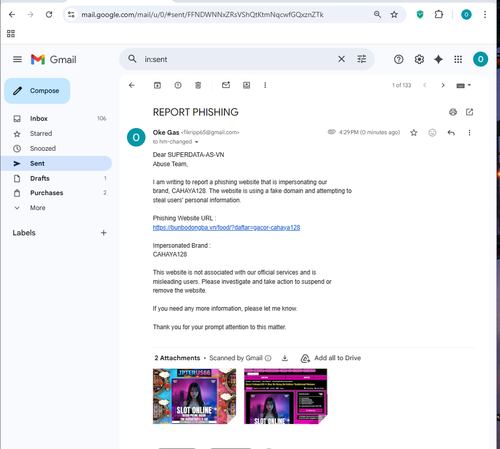Viewport: 500px width, 449px height.
Task: Create a new label plus
Action: 104,233
